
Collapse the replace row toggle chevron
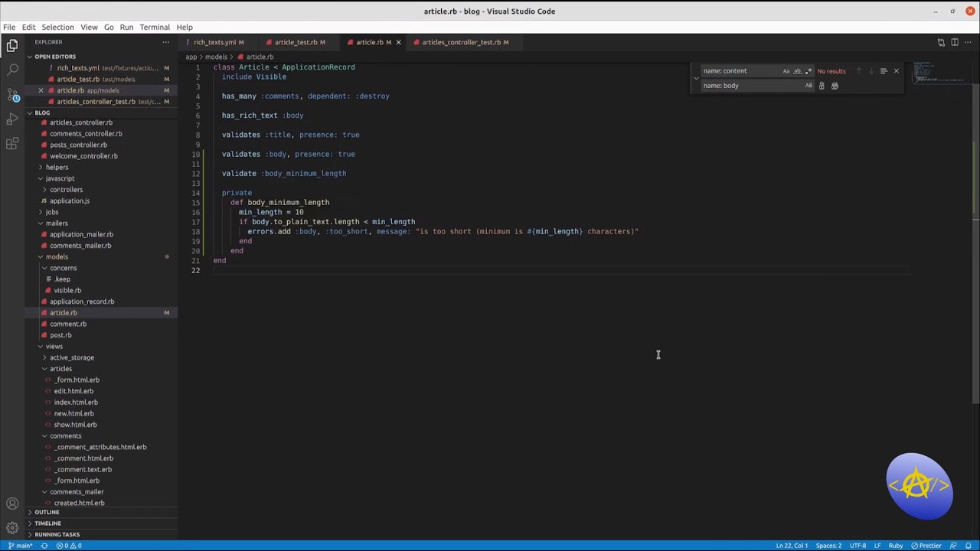pos(696,78)
